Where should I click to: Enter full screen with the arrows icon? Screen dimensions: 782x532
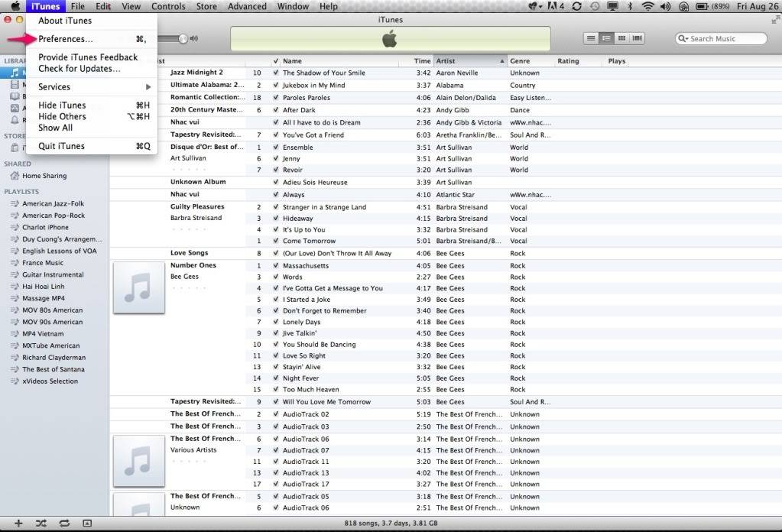click(776, 19)
